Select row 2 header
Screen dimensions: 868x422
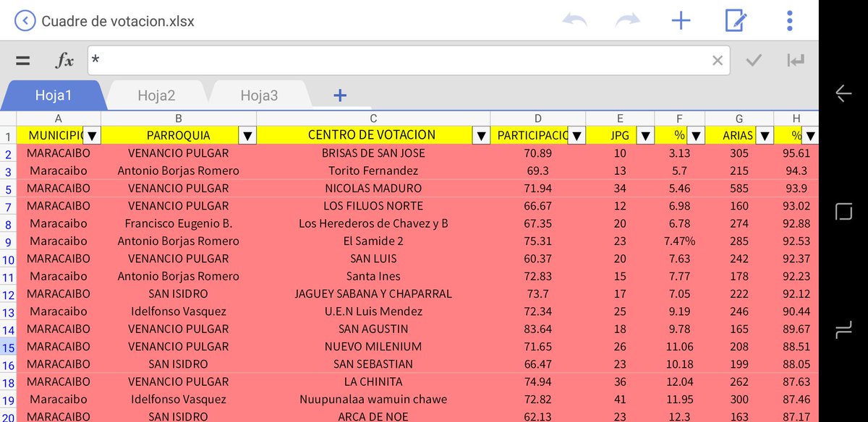point(8,153)
